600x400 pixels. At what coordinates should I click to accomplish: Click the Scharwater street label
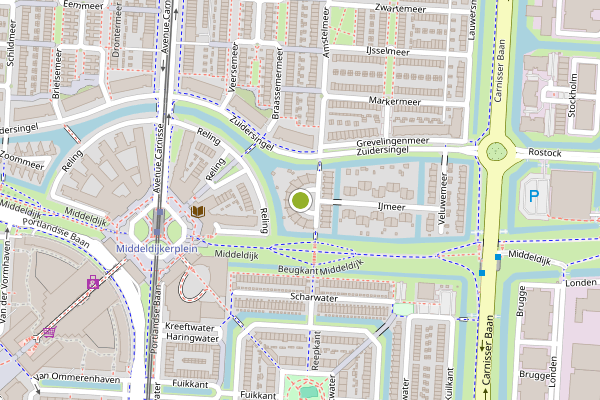point(314,297)
